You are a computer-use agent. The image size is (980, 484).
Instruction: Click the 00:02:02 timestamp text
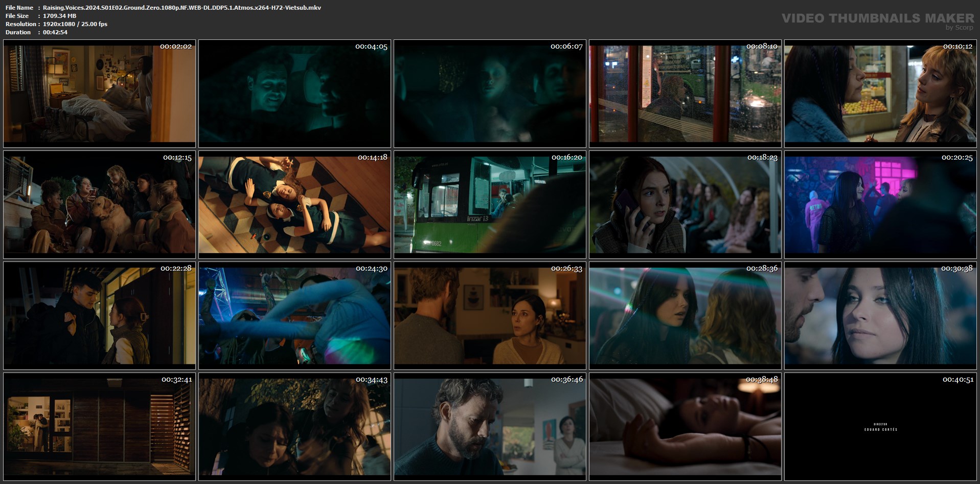[176, 47]
